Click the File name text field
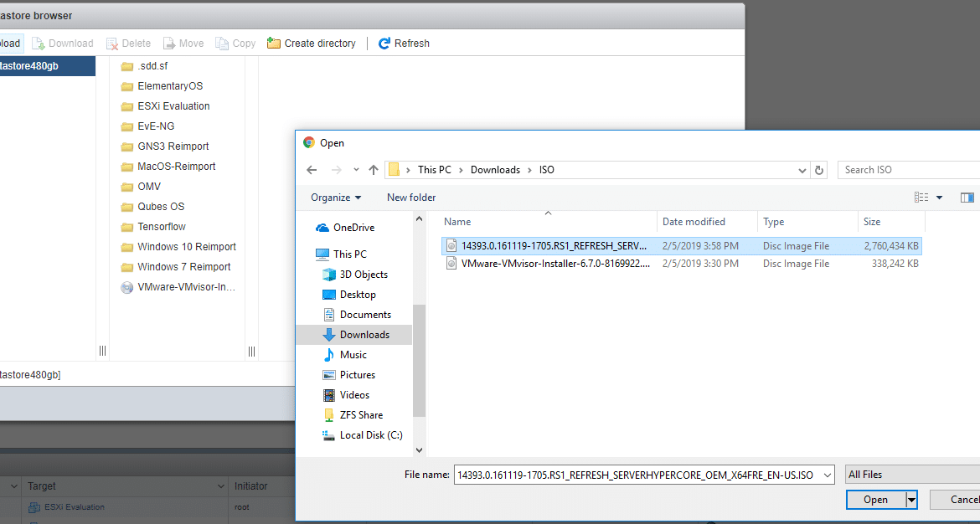 (x=638, y=475)
